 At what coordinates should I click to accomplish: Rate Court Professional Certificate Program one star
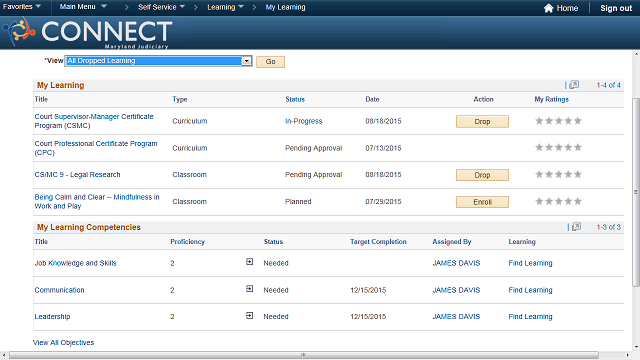pyautogui.click(x=539, y=147)
